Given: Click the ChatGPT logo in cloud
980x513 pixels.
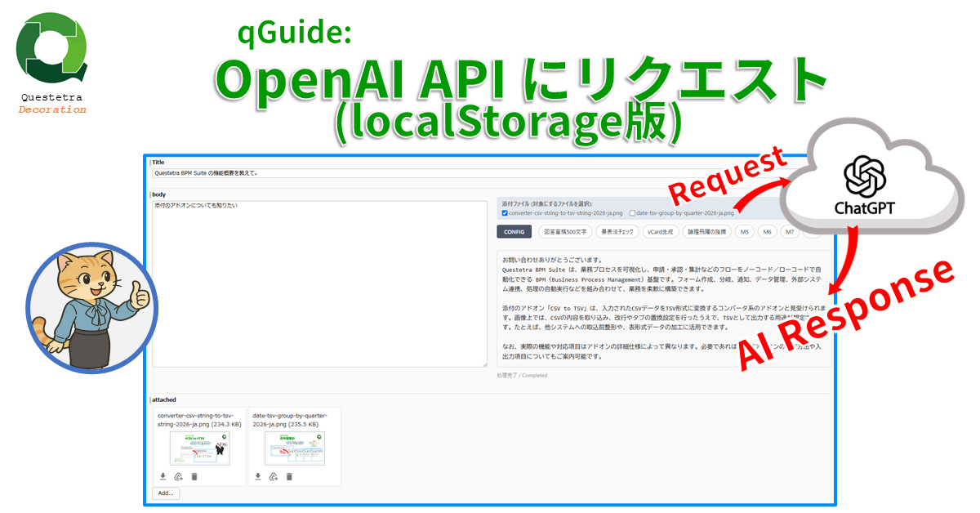Looking at the screenshot, I should 864,185.
